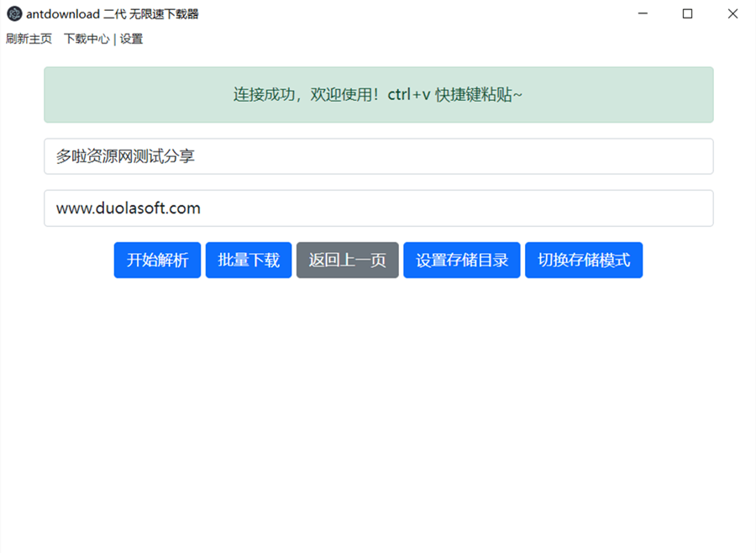This screenshot has width=756, height=553.
Task: Close the antdownload window
Action: (732, 13)
